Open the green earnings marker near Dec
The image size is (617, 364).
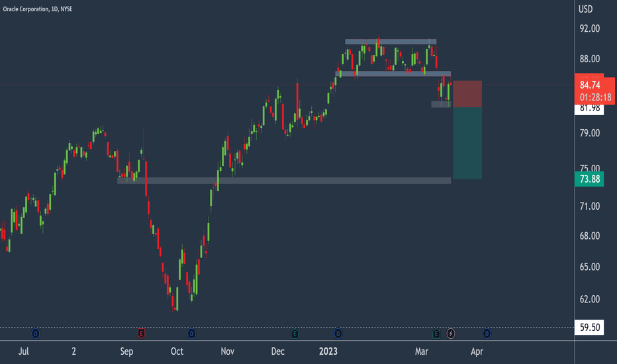tap(295, 334)
